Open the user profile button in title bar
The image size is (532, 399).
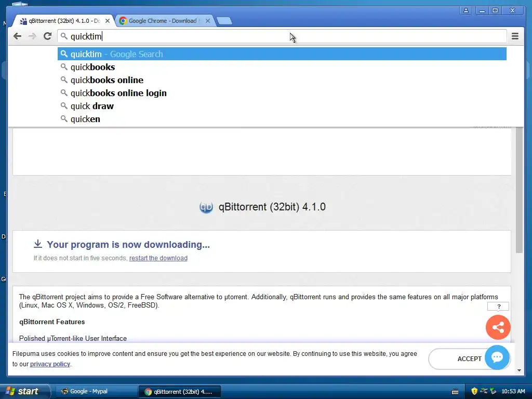466,10
